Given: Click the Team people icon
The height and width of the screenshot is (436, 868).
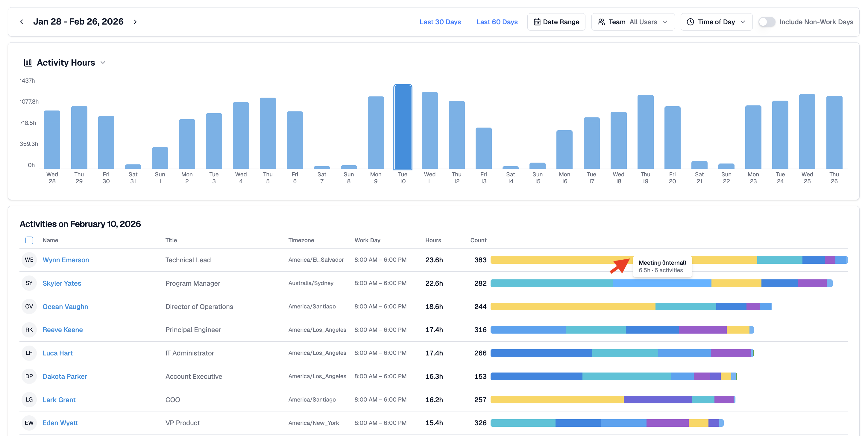Looking at the screenshot, I should (601, 22).
